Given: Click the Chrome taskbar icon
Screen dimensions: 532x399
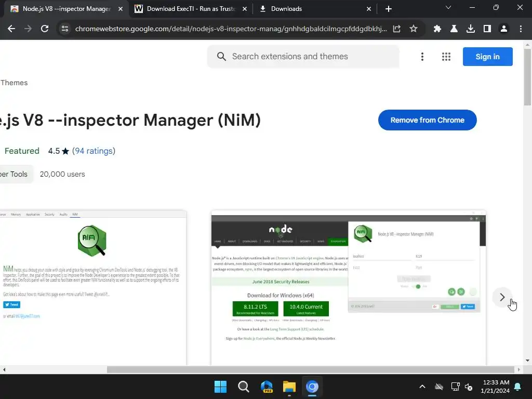Looking at the screenshot, I should click(312, 387).
